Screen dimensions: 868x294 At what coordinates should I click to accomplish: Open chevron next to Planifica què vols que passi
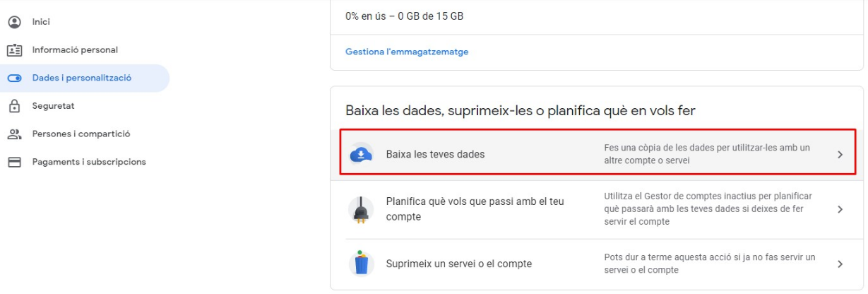tap(840, 209)
